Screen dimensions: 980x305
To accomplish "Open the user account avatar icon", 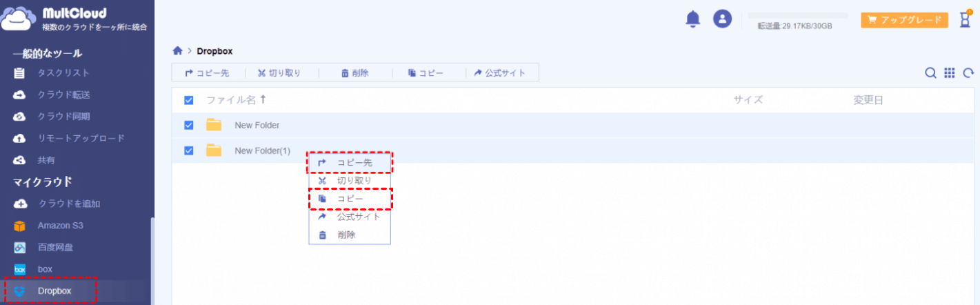I will [x=722, y=19].
